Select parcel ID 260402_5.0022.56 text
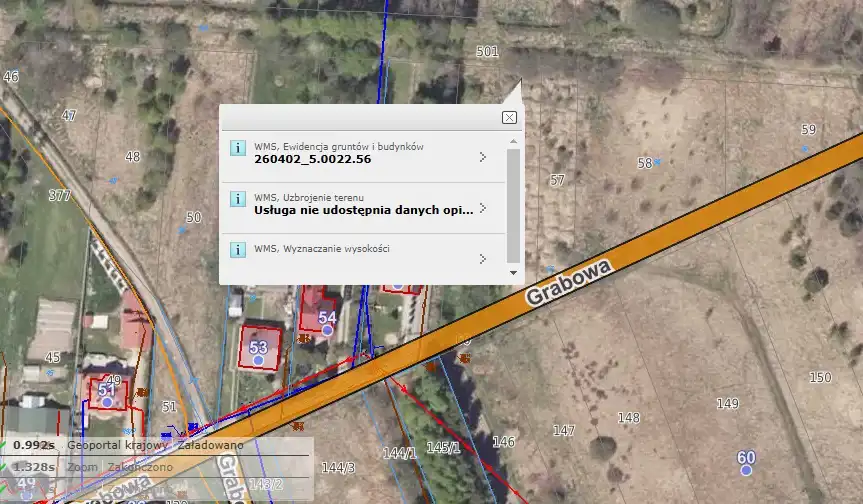Screen dimensions: 863x504 [x=312, y=159]
